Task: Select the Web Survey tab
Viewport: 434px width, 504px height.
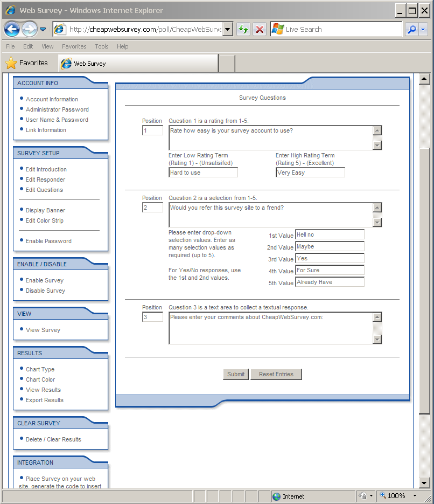Action: point(89,64)
